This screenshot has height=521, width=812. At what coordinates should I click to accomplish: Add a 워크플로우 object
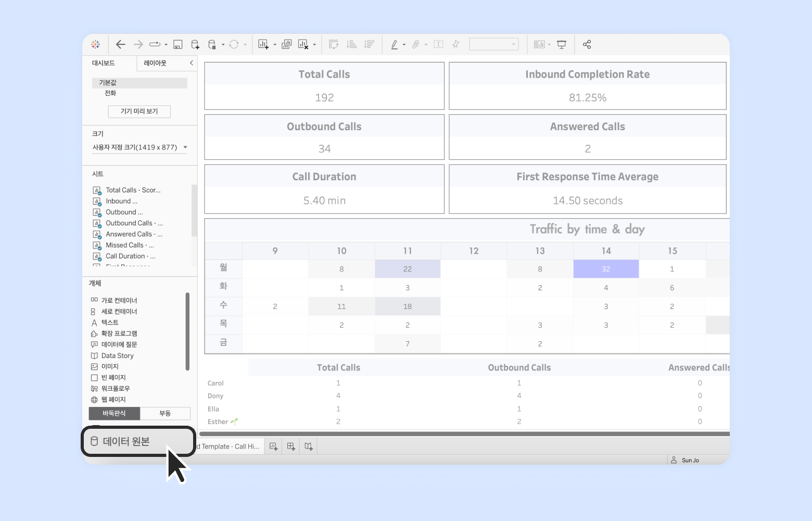pos(110,389)
